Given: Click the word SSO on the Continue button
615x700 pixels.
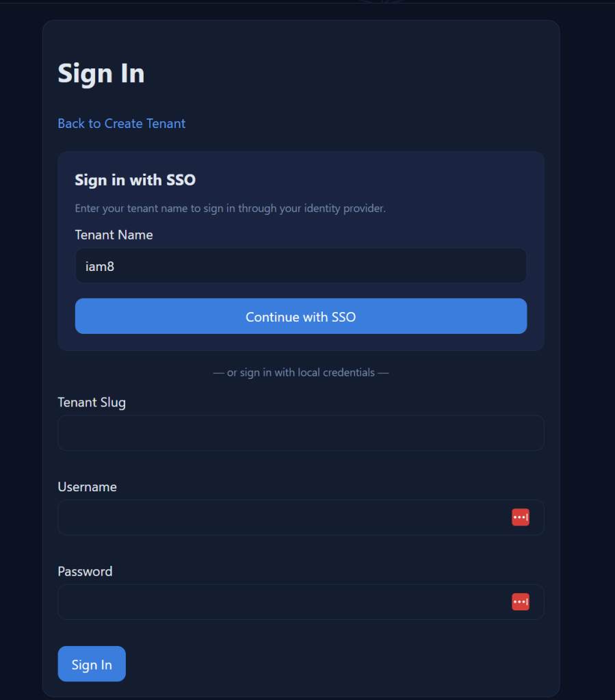Looking at the screenshot, I should click(x=343, y=317).
